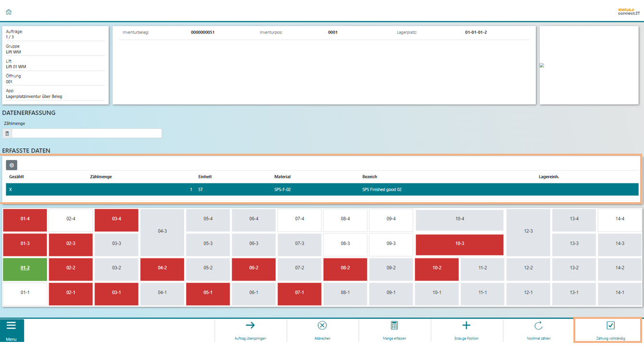Click the Material column header
644x353 pixels.
coord(282,177)
